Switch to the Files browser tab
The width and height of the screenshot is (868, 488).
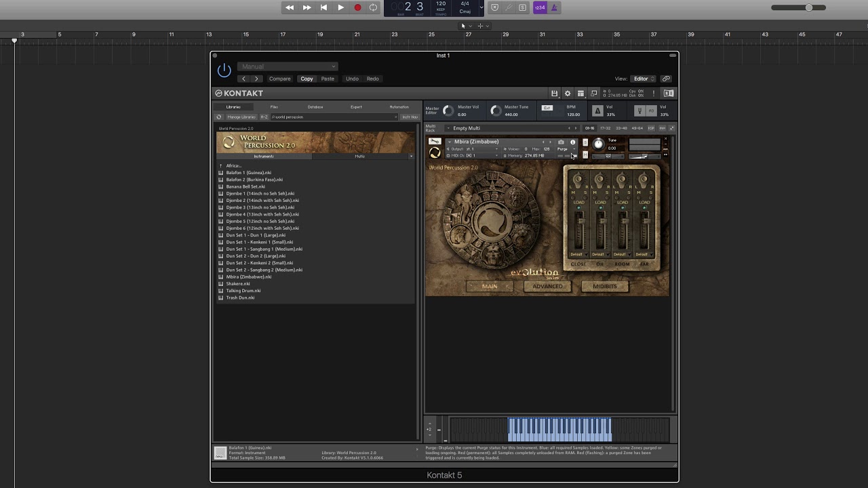(x=274, y=107)
